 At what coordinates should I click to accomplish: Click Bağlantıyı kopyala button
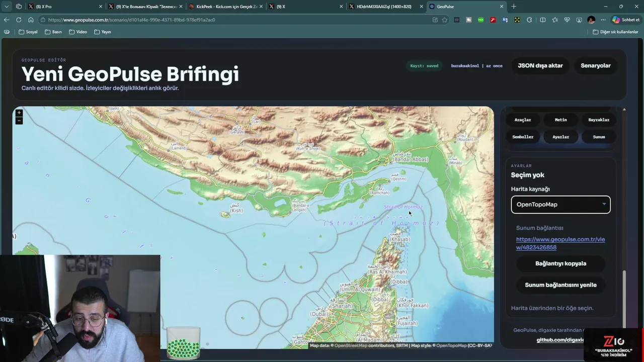pos(560,263)
